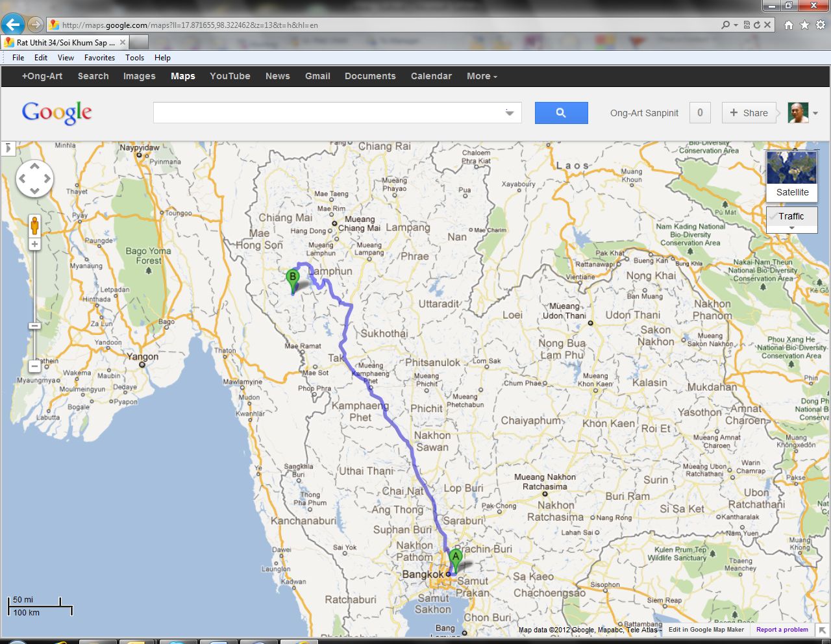Viewport: 831px width, 644px height.
Task: Expand the More dropdown in Google bar
Action: click(x=482, y=76)
